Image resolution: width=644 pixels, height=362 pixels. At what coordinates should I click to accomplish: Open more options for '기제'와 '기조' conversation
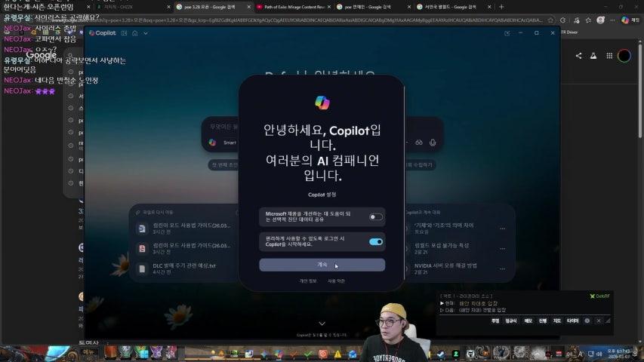[x=502, y=229]
